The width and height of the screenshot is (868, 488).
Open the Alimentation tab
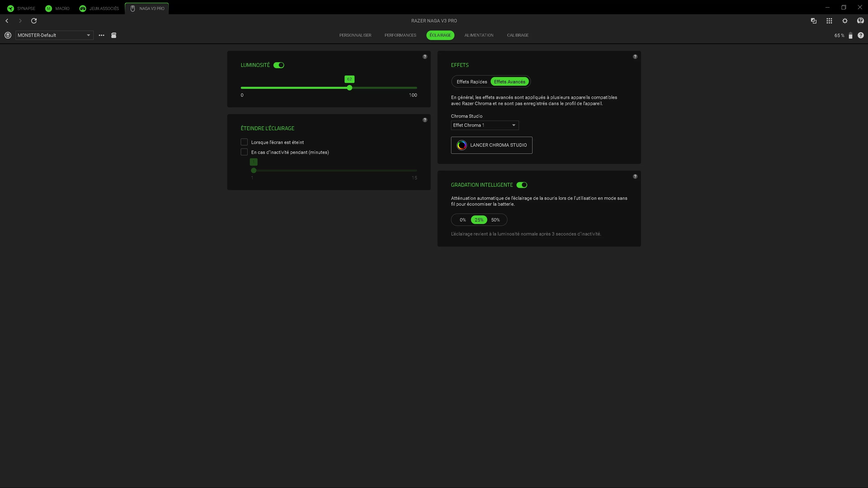[479, 35]
